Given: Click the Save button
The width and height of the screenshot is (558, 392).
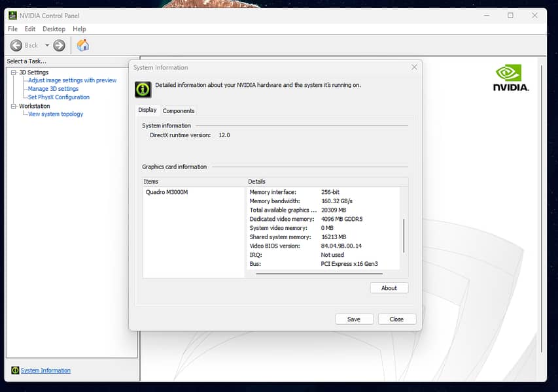Looking at the screenshot, I should (354, 319).
